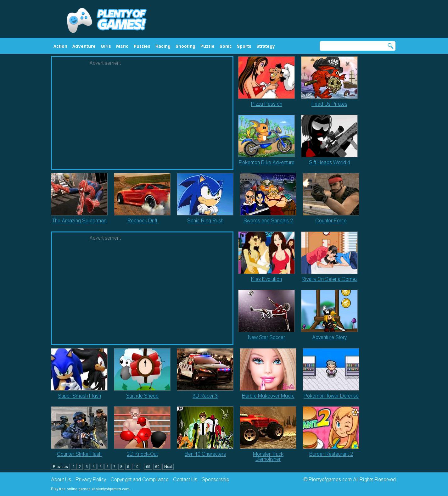This screenshot has width=448, height=496.
Task: Open the 2D Knock-Out boxing thumbnail
Action: point(142,427)
